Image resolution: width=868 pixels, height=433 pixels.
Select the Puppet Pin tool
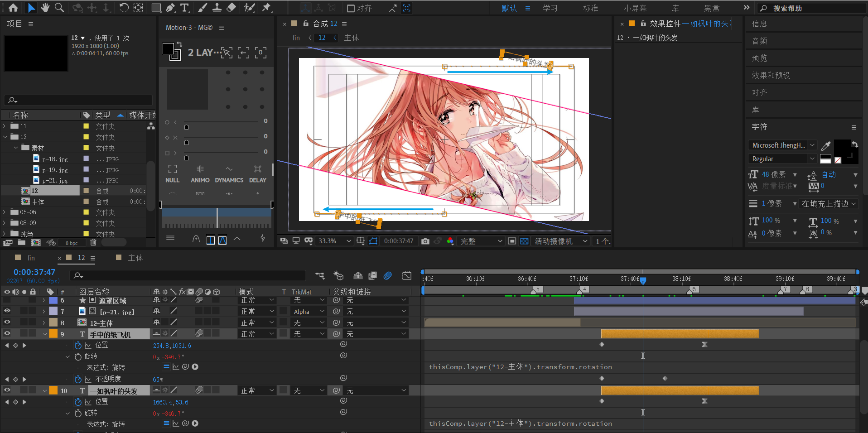266,8
